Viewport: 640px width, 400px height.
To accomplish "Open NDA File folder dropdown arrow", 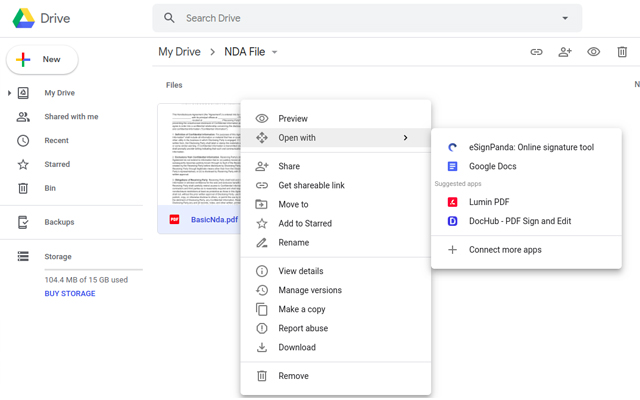I will click(x=275, y=52).
